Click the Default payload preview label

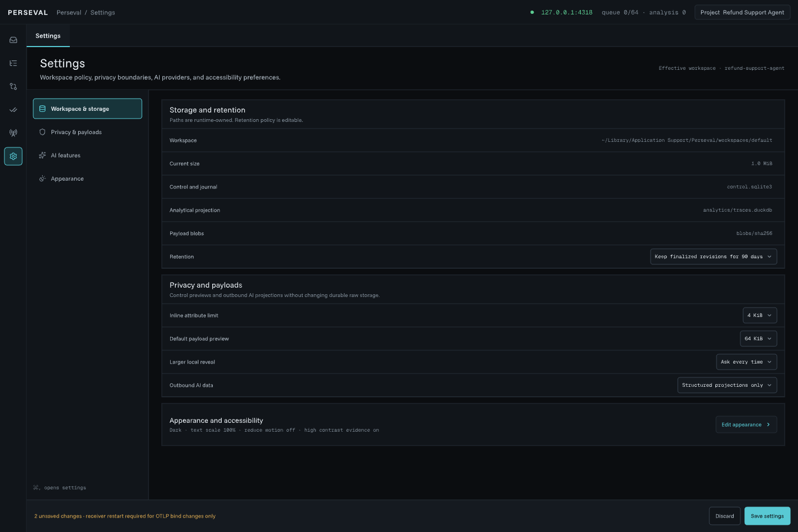(x=199, y=339)
